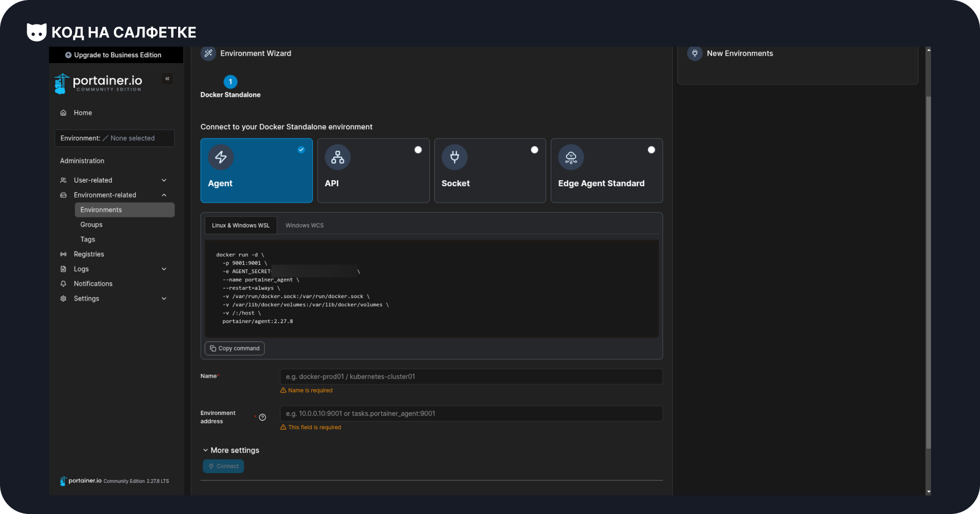The width and height of the screenshot is (980, 514).
Task: Click the Notifications bell icon
Action: click(63, 284)
